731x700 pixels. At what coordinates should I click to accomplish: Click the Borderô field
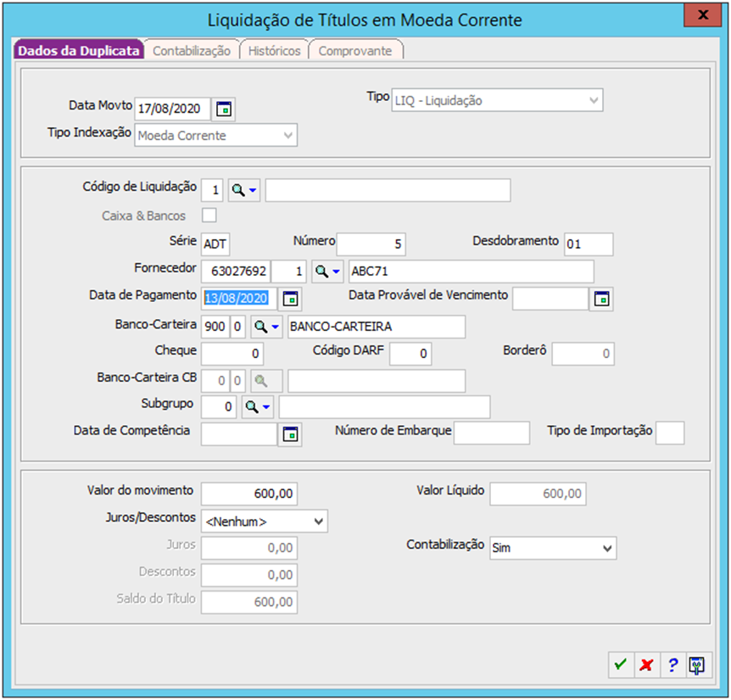[583, 354]
